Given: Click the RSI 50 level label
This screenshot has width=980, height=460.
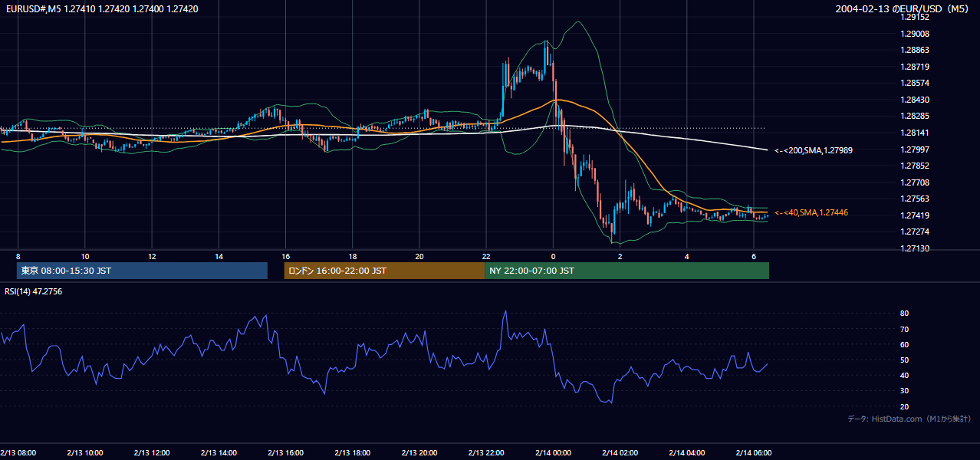Looking at the screenshot, I should click(905, 360).
